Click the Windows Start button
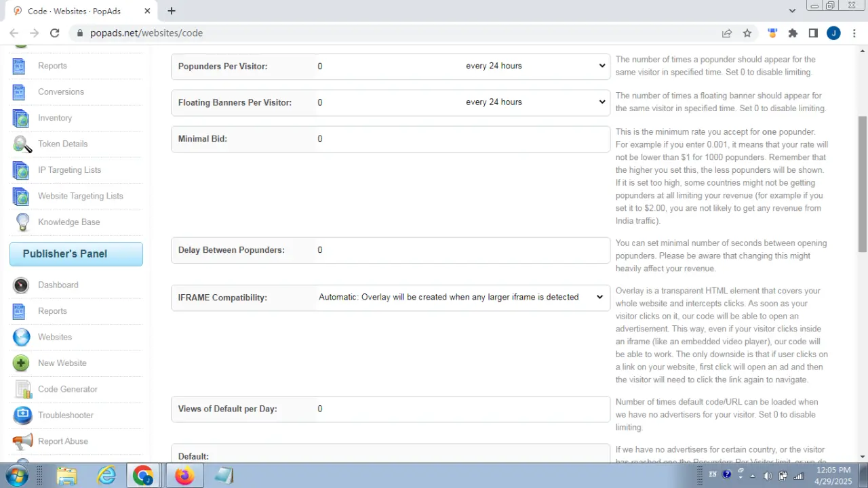This screenshot has width=868, height=488. point(16,476)
